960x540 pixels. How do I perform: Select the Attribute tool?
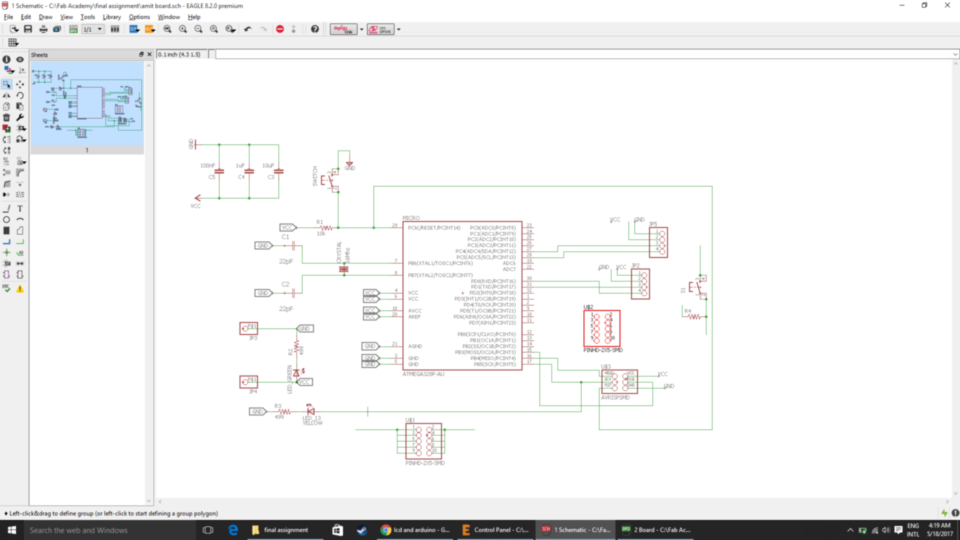(x=7, y=264)
